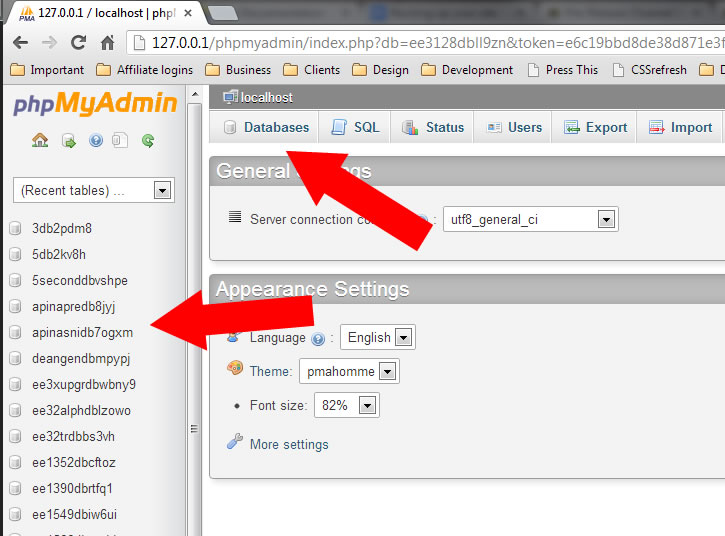Click the browser Back arrow

tap(20, 43)
